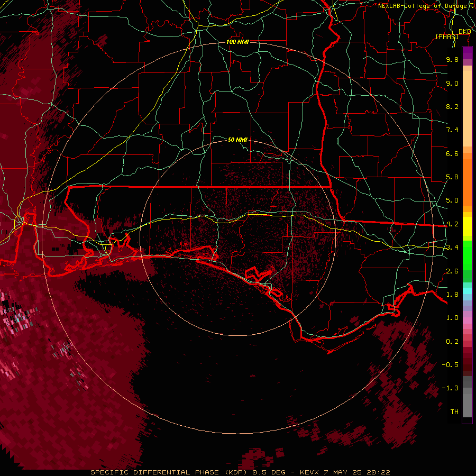Screen dimensions: 476x476
Task: Click the TH threshold label on scale
Action: pyautogui.click(x=454, y=412)
